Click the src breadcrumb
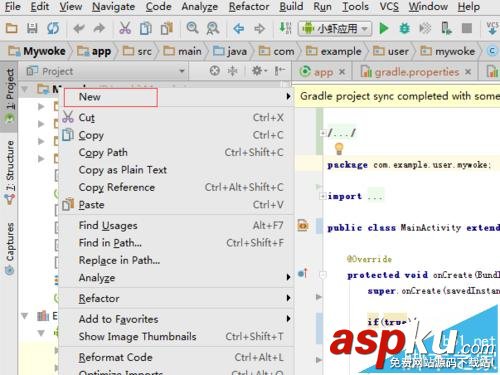Screen dimensions: 500x375 pyautogui.click(x=137, y=51)
